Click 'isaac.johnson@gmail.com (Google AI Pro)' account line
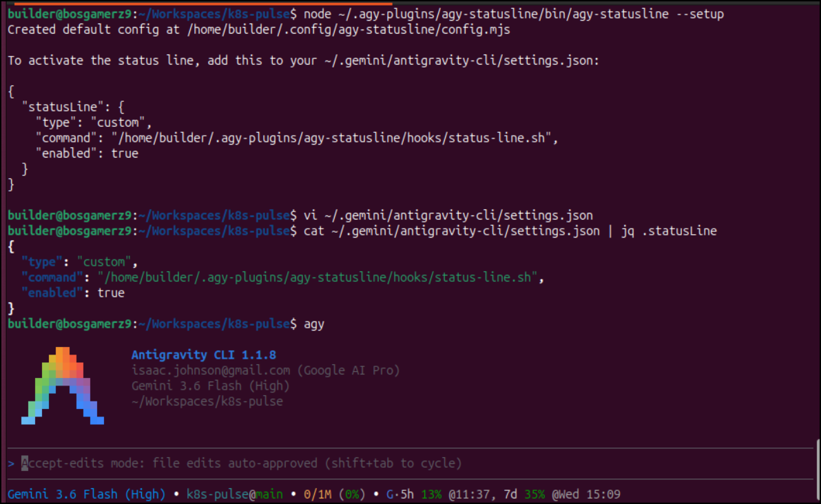 click(265, 370)
